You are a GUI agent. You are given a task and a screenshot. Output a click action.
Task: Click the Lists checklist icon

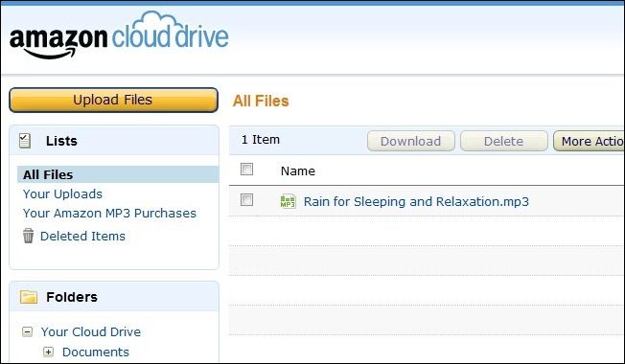click(x=25, y=141)
